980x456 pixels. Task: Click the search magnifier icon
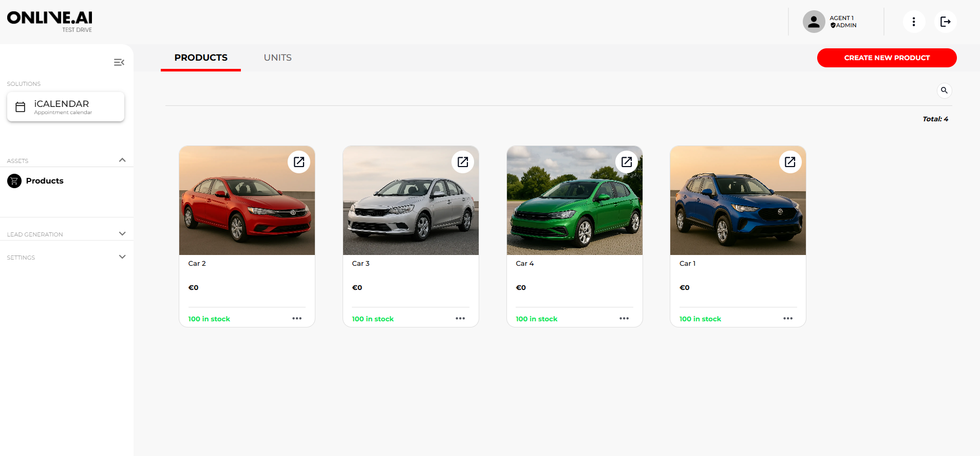pos(944,90)
